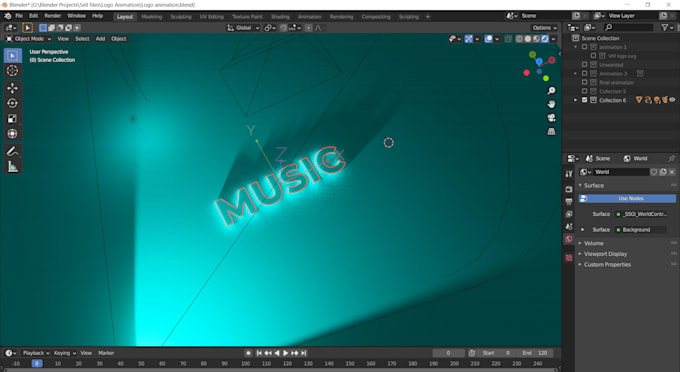Open the Playback dropdown

tap(36, 353)
